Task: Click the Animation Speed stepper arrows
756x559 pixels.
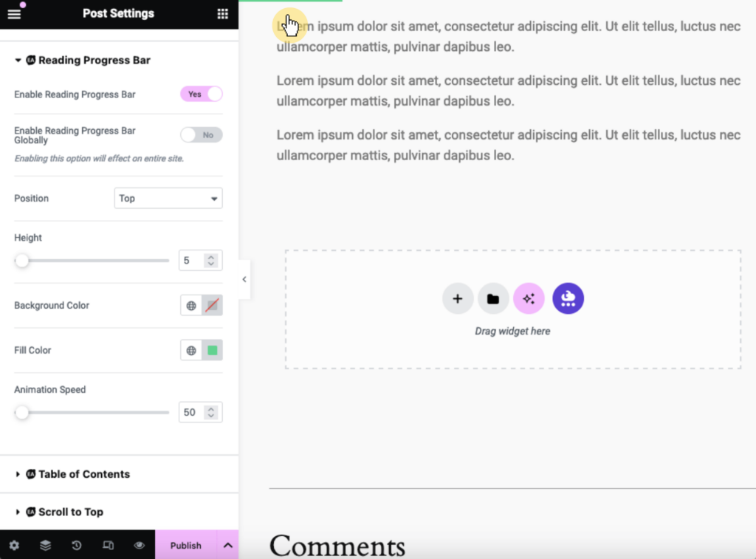Action: tap(210, 412)
